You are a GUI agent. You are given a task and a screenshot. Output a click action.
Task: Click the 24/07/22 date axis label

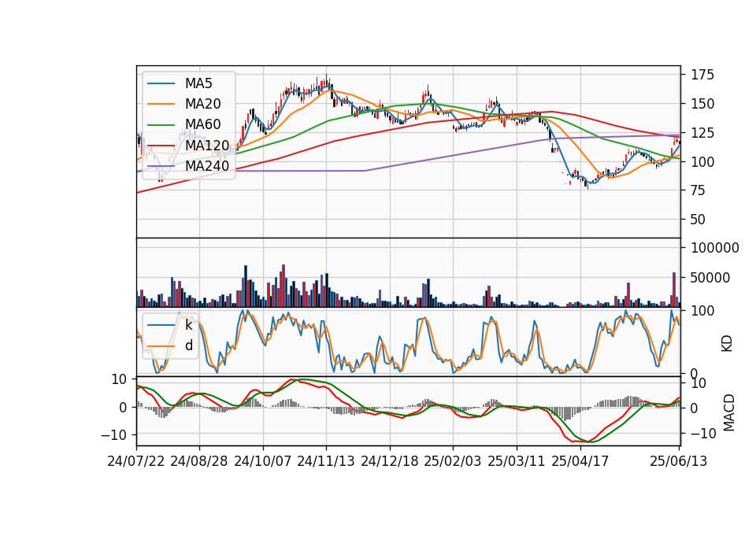click(136, 461)
